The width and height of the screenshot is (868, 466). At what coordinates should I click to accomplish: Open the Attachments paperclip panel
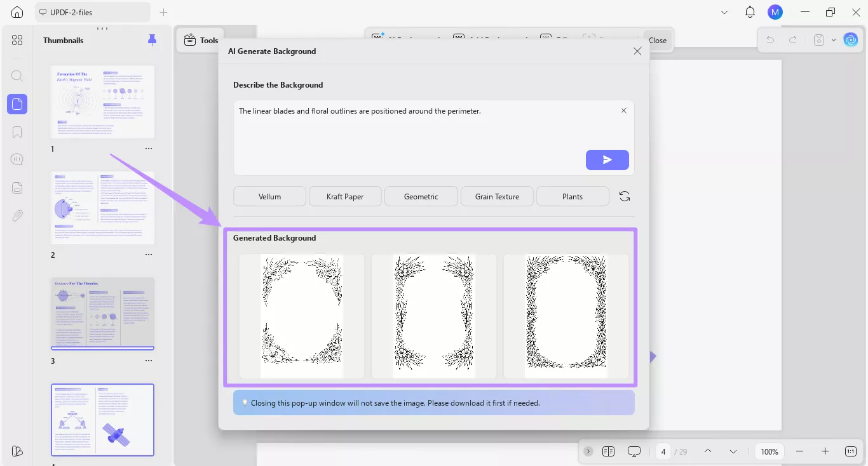tap(17, 215)
